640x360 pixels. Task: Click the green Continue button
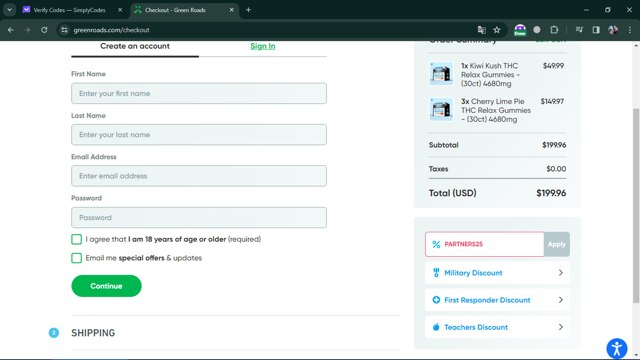pyautogui.click(x=107, y=286)
